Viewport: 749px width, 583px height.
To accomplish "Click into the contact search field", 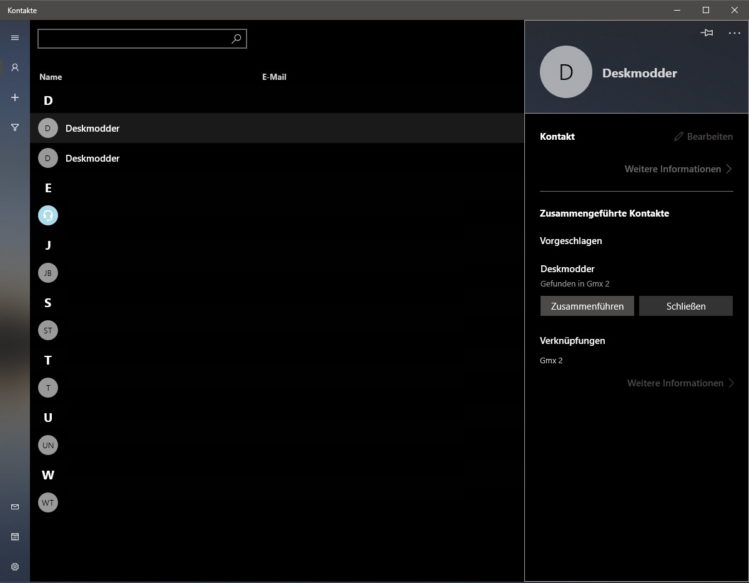I will [x=134, y=39].
